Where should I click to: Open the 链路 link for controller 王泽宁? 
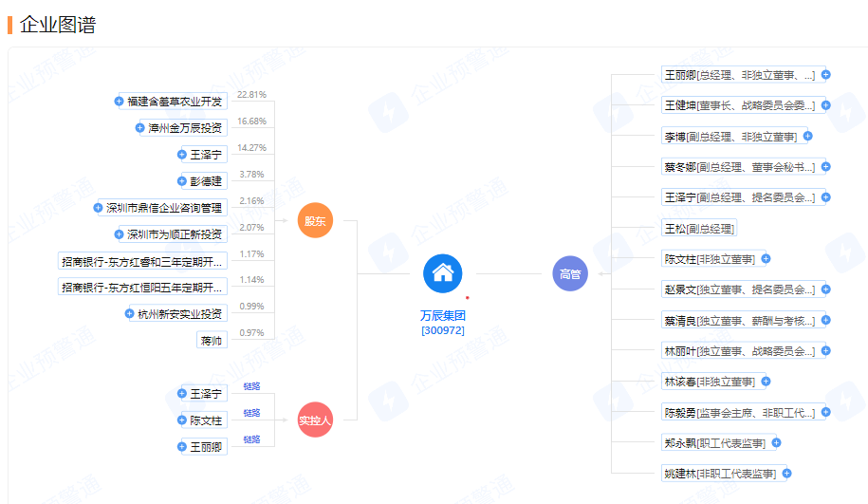point(251,386)
